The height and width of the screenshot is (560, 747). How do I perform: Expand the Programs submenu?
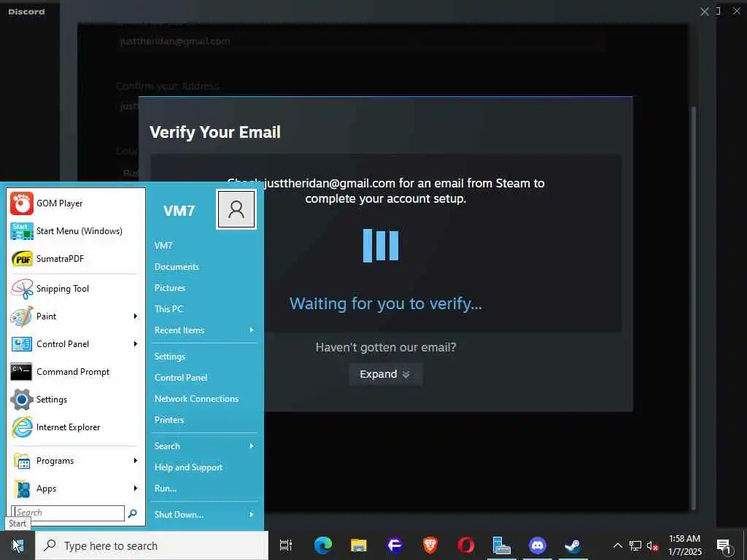tap(75, 461)
